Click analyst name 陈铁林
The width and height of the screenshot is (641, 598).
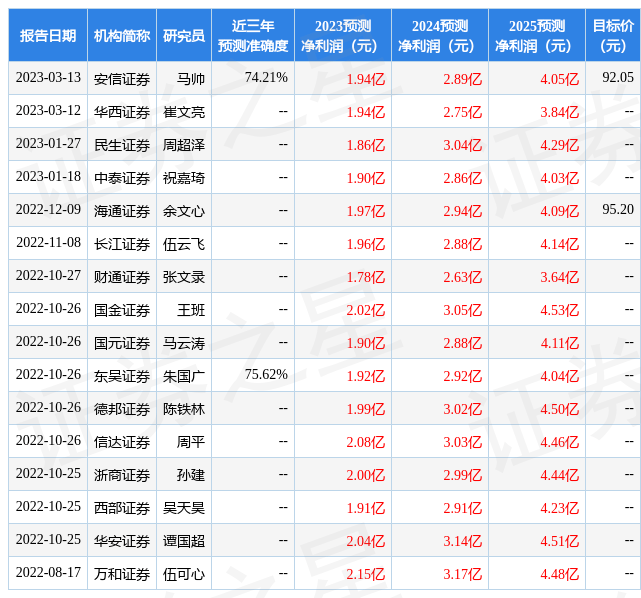(184, 409)
